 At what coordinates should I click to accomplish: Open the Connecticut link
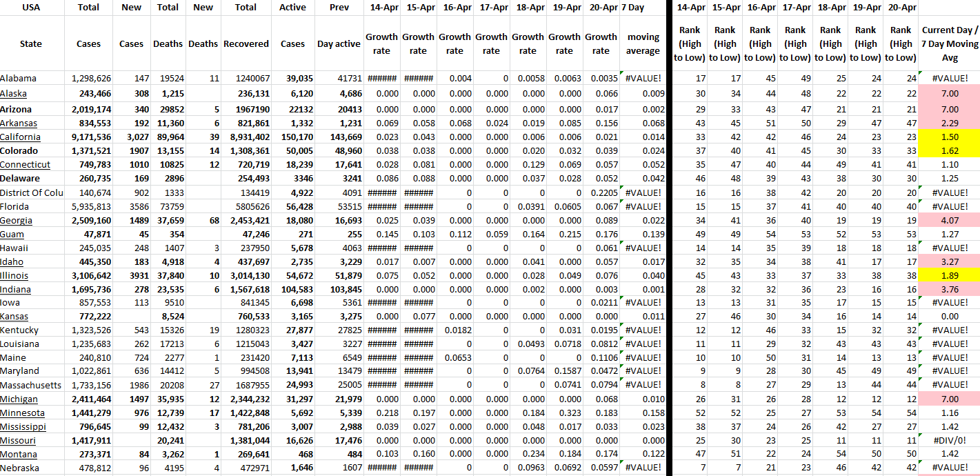(25, 164)
